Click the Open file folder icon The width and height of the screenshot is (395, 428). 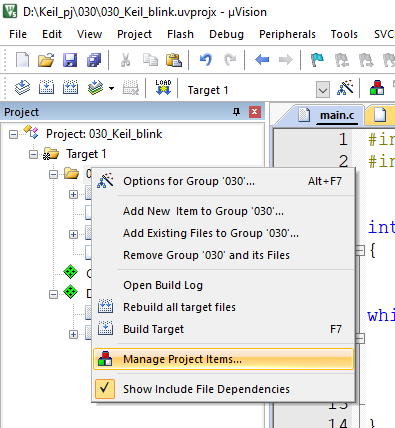(x=46, y=60)
